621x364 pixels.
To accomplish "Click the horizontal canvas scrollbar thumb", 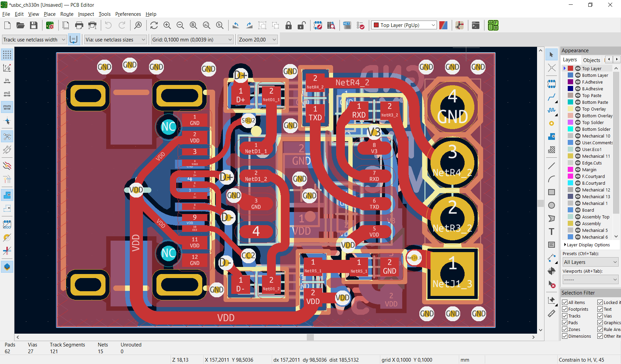I will point(310,337).
